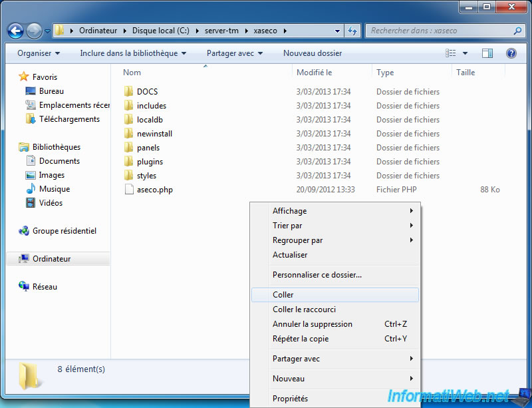Focus the 'Rechercher dans : xaseco' search field

tap(446, 31)
